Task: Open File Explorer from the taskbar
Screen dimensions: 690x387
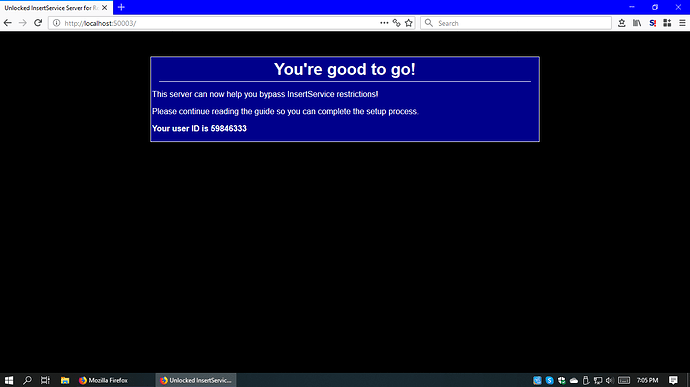Action: [65, 380]
